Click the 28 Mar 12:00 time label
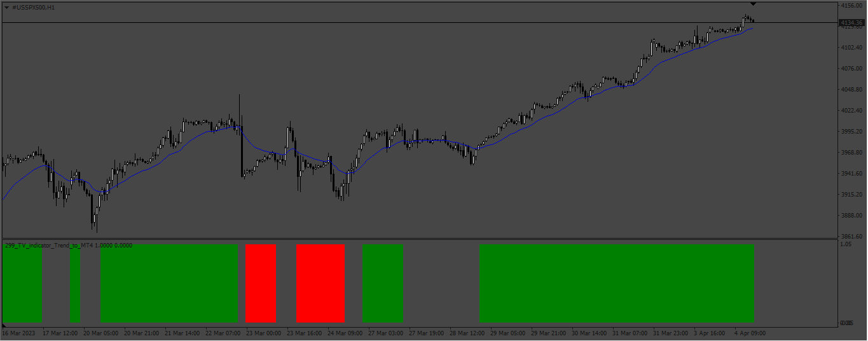This screenshot has width=868, height=341. (467, 333)
